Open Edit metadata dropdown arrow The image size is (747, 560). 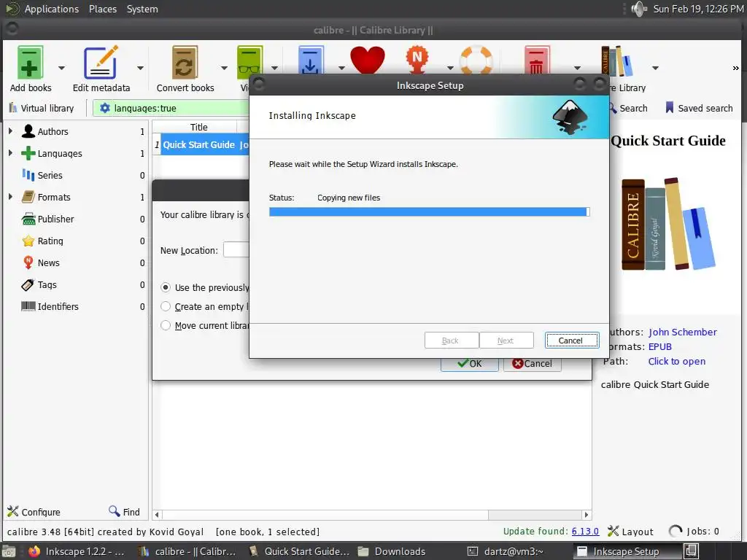[140, 68]
